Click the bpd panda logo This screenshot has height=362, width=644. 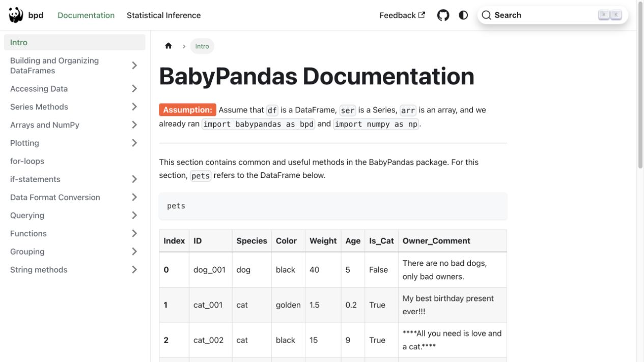pos(16,15)
